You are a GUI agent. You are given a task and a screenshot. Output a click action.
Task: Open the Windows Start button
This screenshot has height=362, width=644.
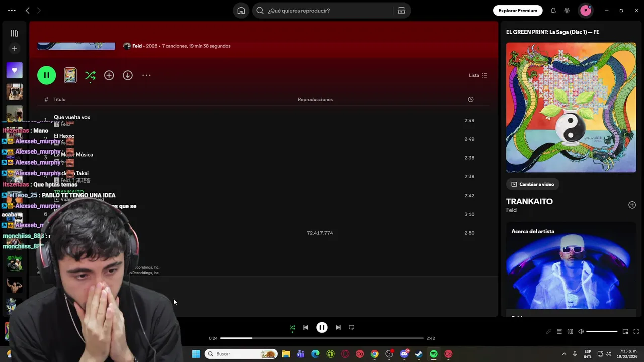tap(196, 354)
